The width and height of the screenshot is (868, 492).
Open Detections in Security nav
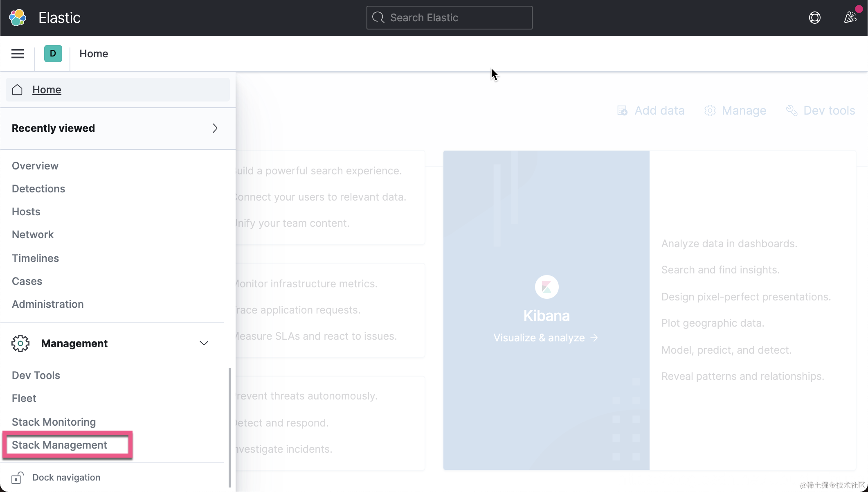pyautogui.click(x=38, y=189)
